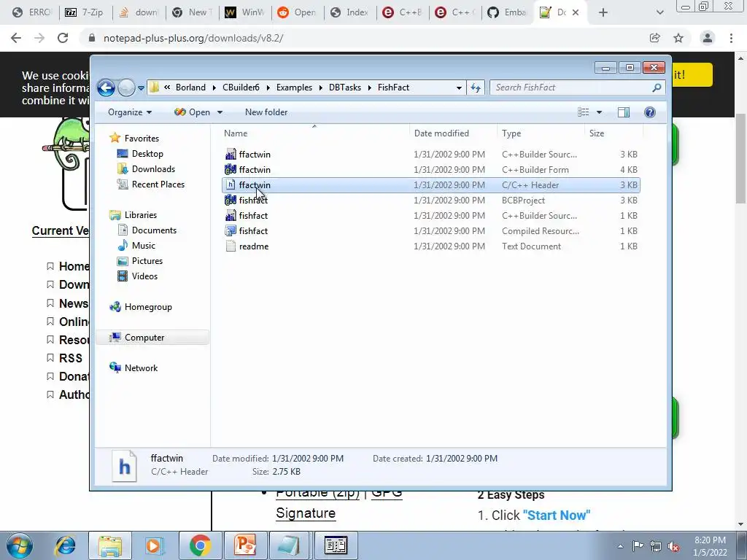This screenshot has height=560, width=747.
Task: Click the Chrome bookmark star icon
Action: (x=678, y=38)
